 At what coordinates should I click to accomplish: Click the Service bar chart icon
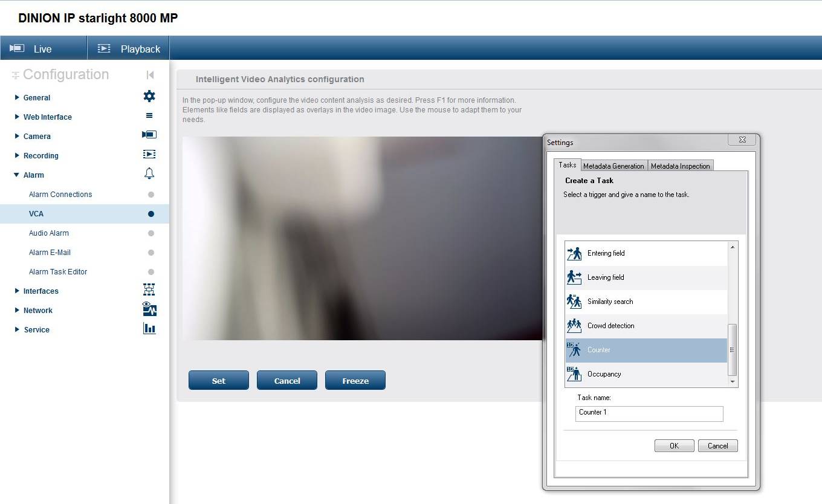pos(149,329)
